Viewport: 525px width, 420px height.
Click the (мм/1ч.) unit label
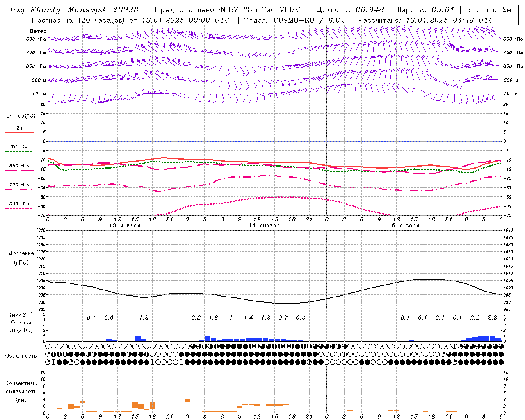(x=21, y=330)
